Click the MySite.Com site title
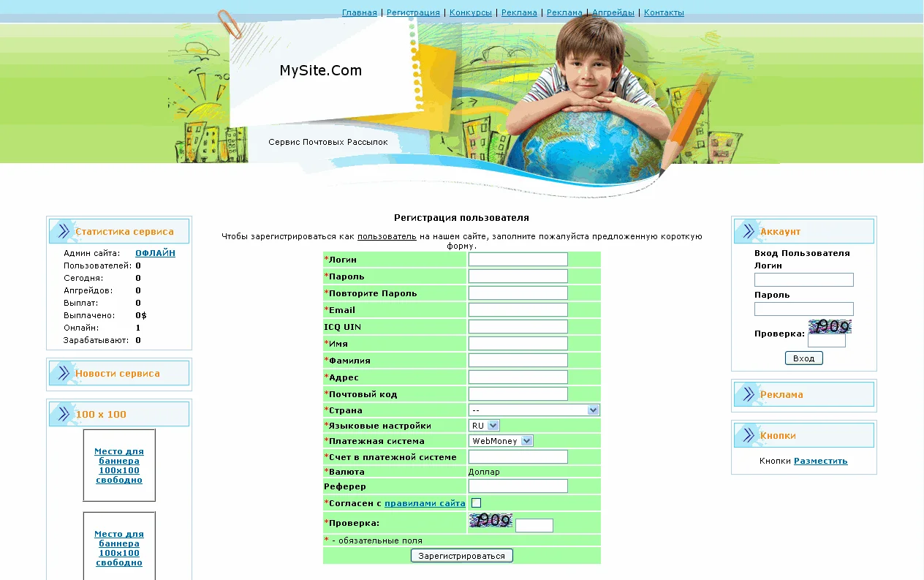The image size is (924, 580). click(320, 70)
